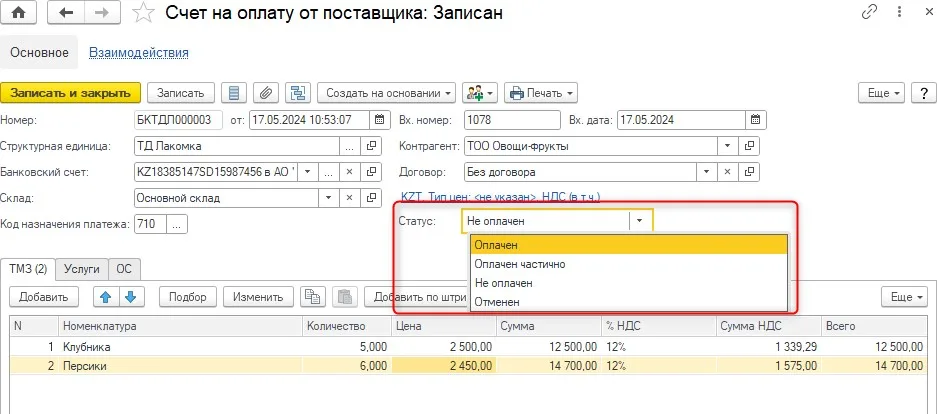937x414 pixels.
Task: Expand the Склад dropdown arrow
Action: click(x=328, y=198)
